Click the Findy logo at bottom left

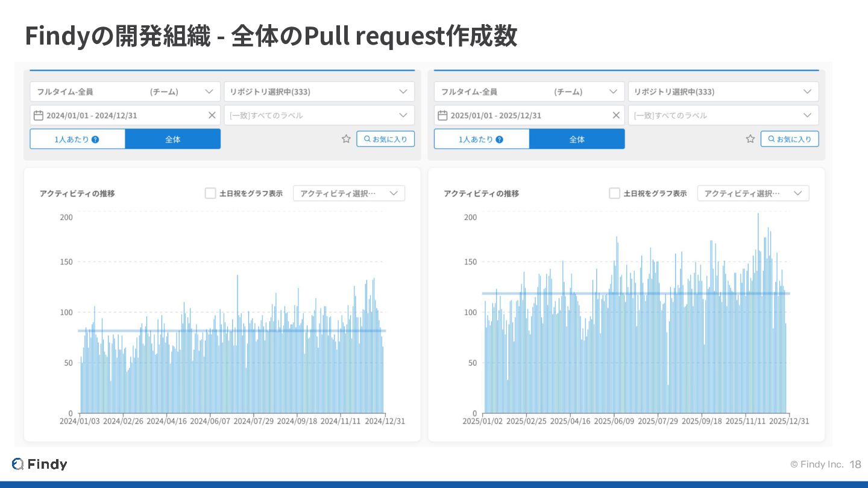(x=39, y=464)
